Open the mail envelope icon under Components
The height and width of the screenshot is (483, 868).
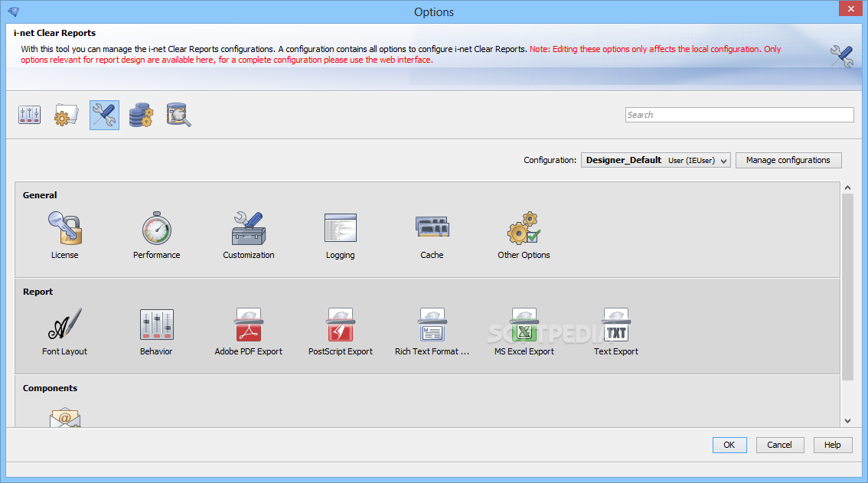pyautogui.click(x=65, y=418)
